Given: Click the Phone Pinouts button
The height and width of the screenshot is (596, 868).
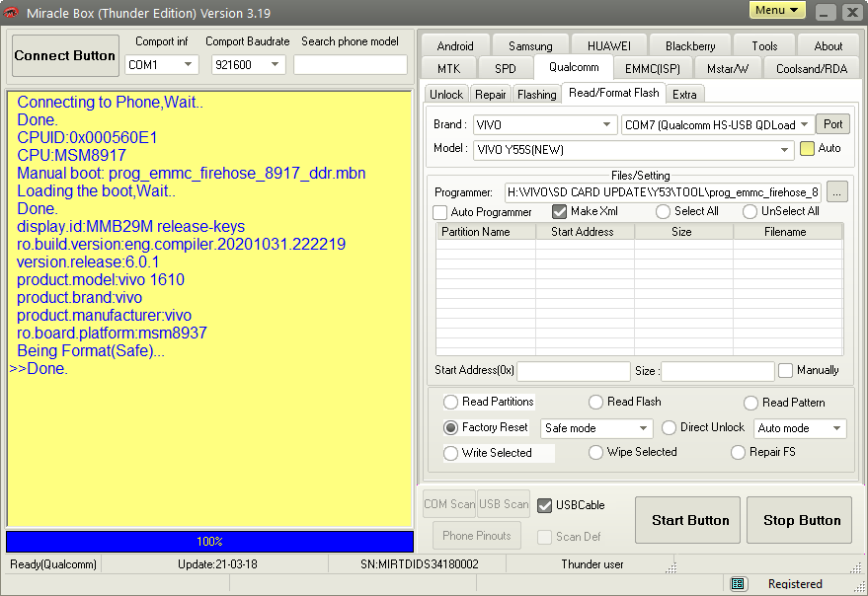Looking at the screenshot, I should coord(477,536).
